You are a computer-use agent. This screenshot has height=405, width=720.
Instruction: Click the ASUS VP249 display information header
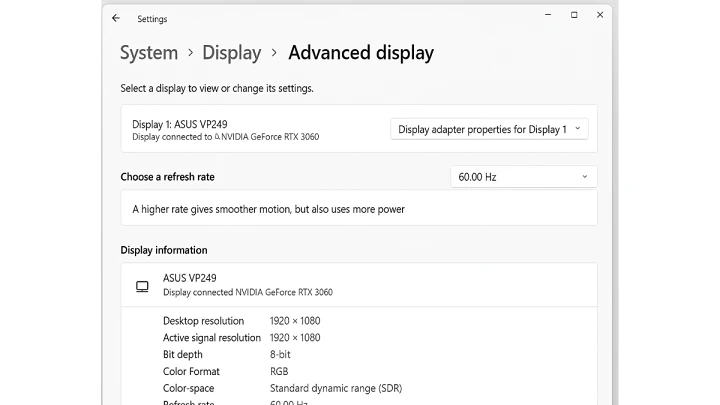(x=190, y=278)
